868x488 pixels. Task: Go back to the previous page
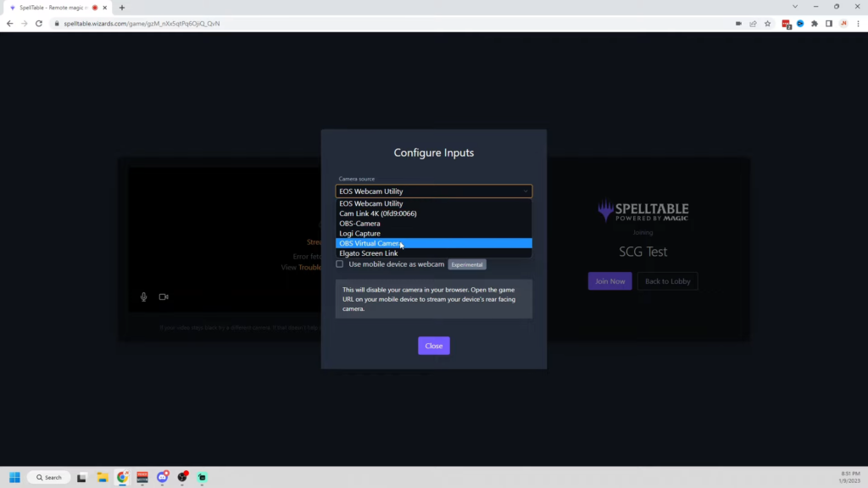point(10,24)
